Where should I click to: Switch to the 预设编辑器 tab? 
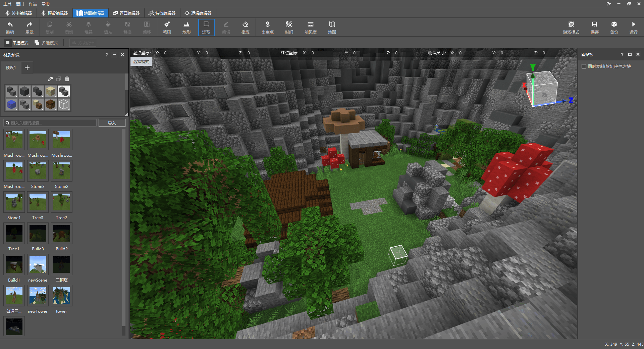tap(54, 13)
